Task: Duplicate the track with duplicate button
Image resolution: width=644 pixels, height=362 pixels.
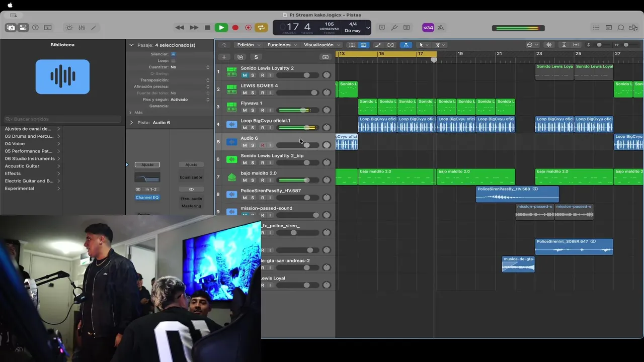Action: coord(240,57)
